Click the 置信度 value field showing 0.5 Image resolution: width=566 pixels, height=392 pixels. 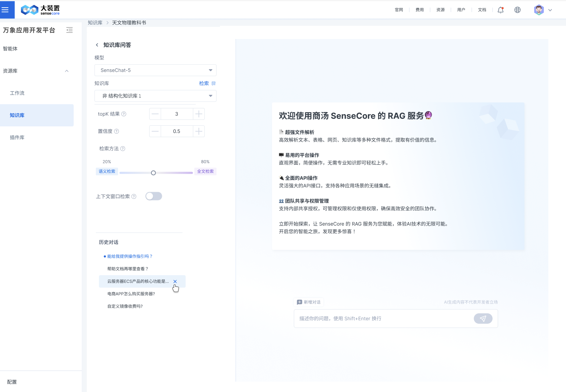[x=177, y=131]
